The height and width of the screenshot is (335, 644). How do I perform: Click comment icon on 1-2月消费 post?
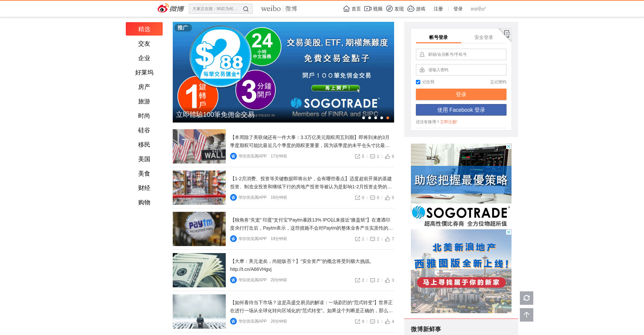pyautogui.click(x=372, y=198)
